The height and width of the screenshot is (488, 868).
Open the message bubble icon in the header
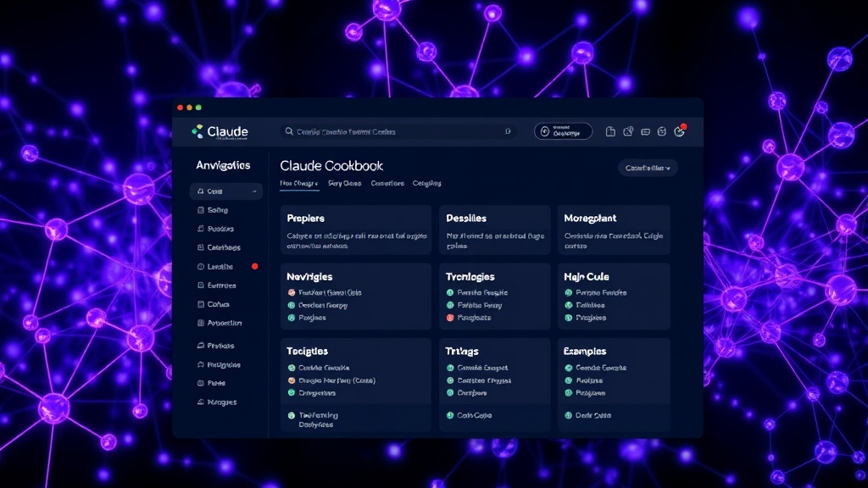tap(645, 131)
